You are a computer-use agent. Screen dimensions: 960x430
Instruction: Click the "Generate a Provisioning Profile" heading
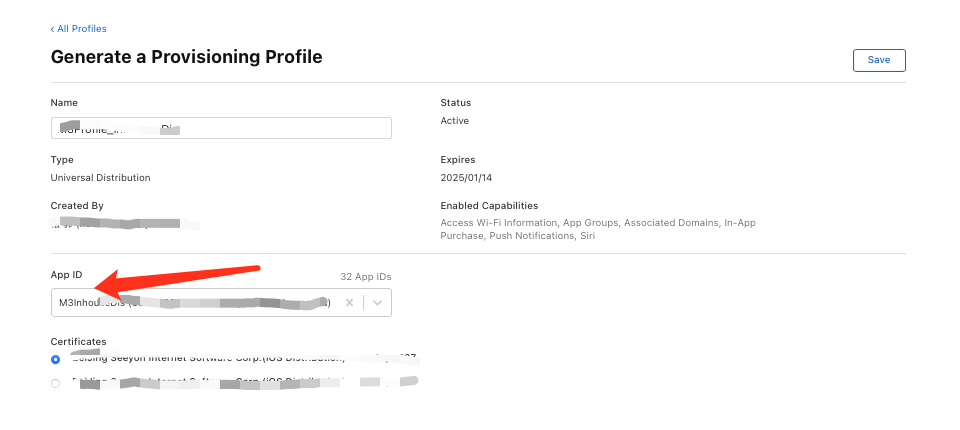[186, 57]
